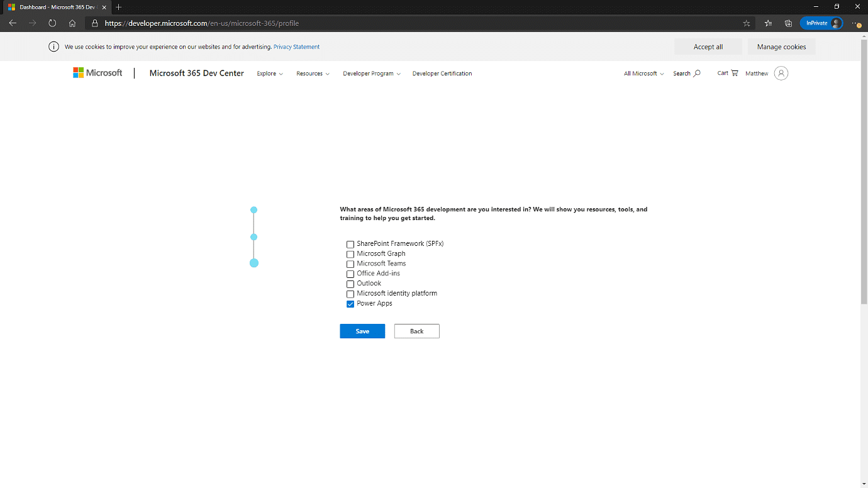The height and width of the screenshot is (488, 868).
Task: Add page to favorites star icon
Action: [747, 23]
